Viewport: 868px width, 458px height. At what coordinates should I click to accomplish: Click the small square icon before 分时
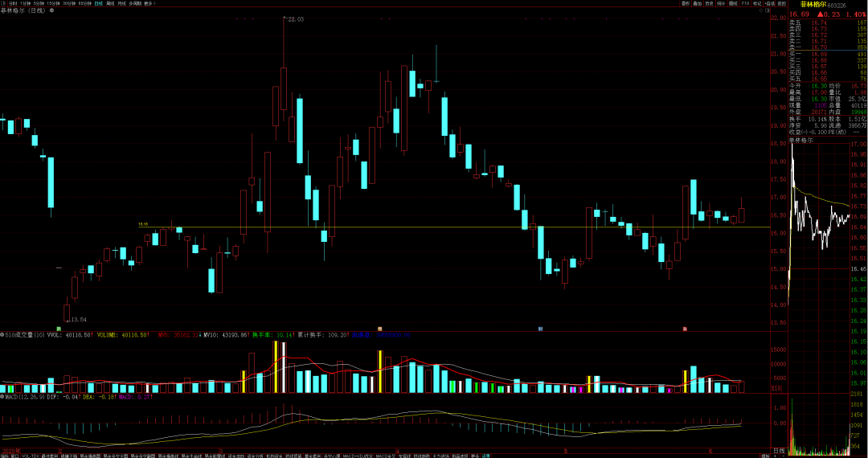click(x=2, y=3)
